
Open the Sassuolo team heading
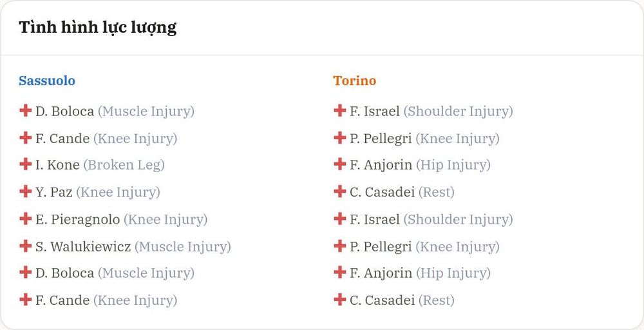coord(47,81)
